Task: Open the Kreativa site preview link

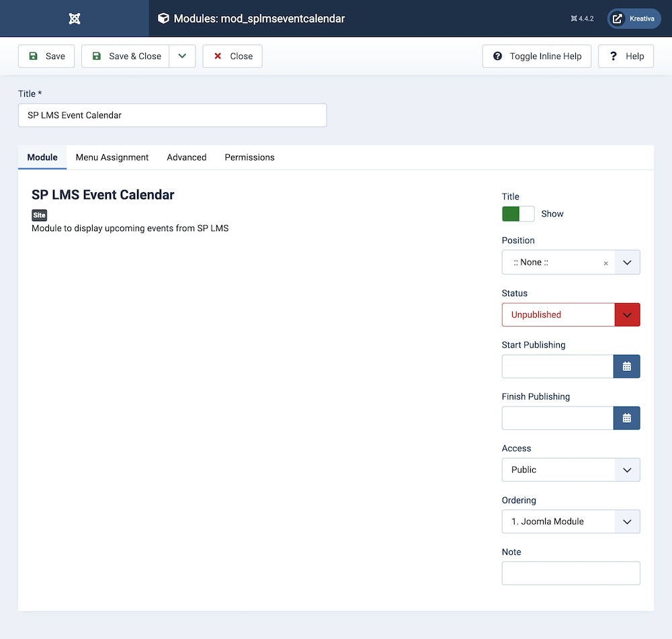Action: (634, 18)
